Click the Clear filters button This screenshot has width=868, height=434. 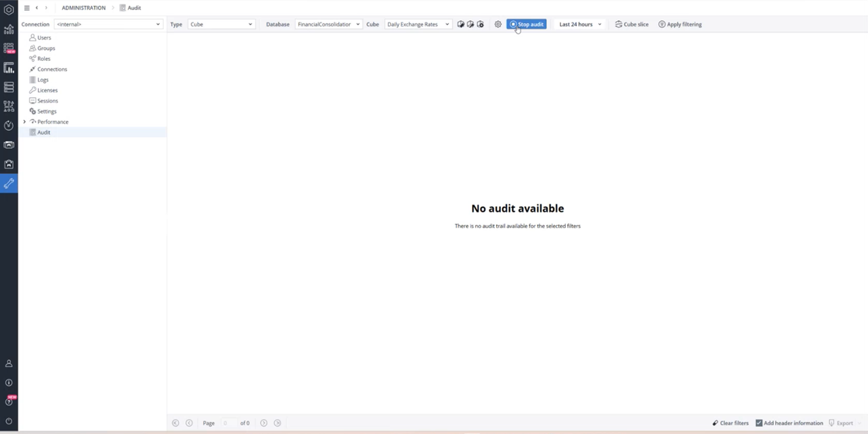730,423
